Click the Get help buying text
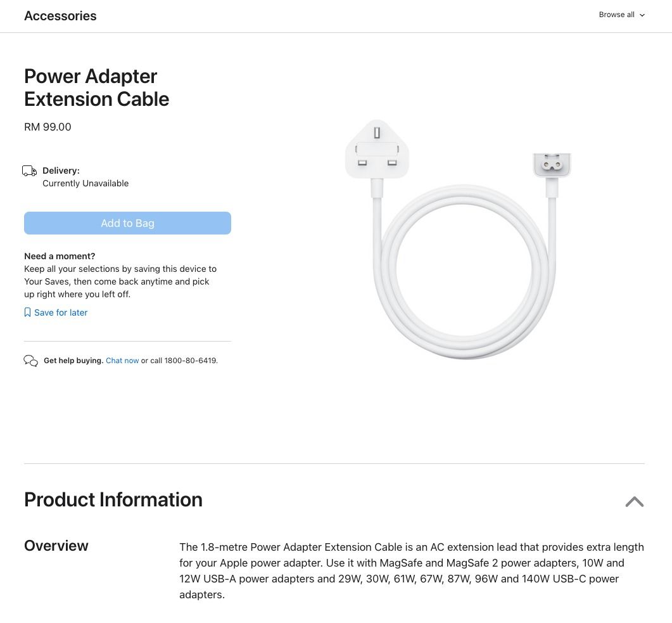 (x=73, y=361)
